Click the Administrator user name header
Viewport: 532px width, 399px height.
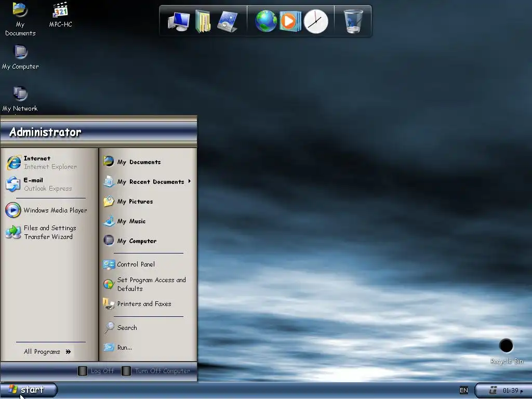point(45,132)
